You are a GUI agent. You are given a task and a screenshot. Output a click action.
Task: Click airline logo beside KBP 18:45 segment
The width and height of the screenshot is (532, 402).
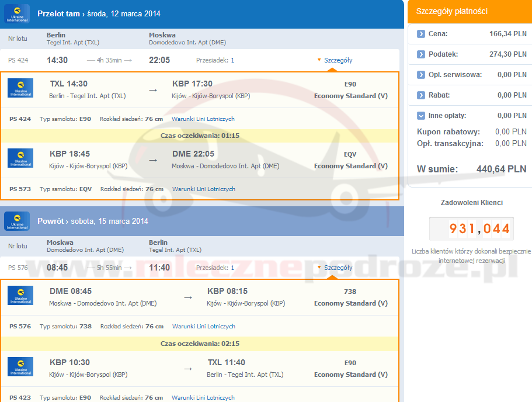(x=20, y=158)
